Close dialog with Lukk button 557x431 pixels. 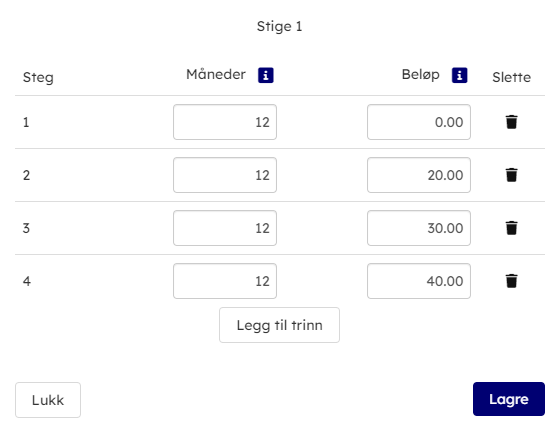coord(48,400)
